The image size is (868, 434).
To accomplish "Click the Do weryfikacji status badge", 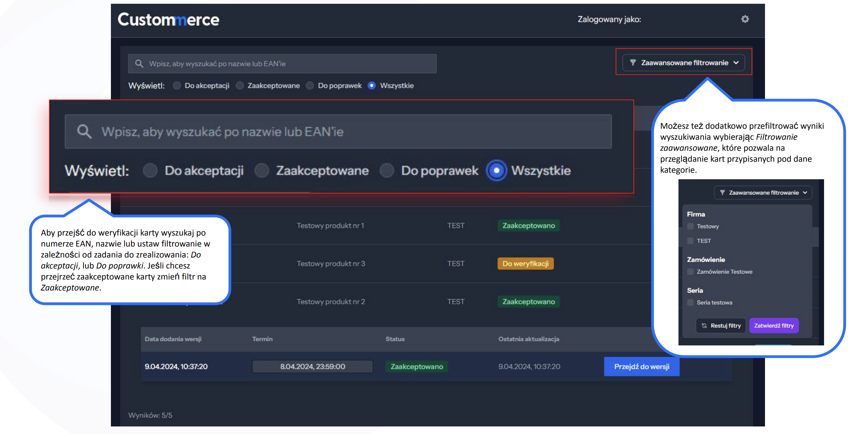I will click(525, 263).
